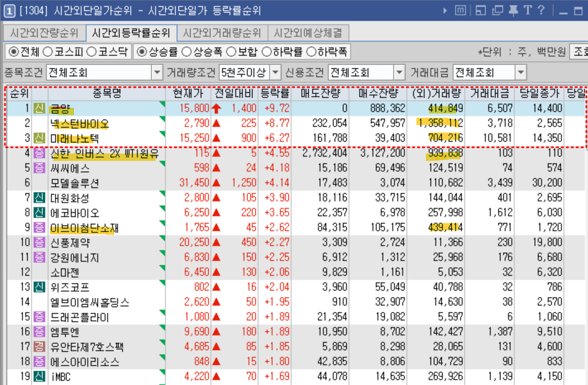Screen dimensions: 588x385
Task: Click the red up arrow in 금양 row
Action: tap(216, 109)
